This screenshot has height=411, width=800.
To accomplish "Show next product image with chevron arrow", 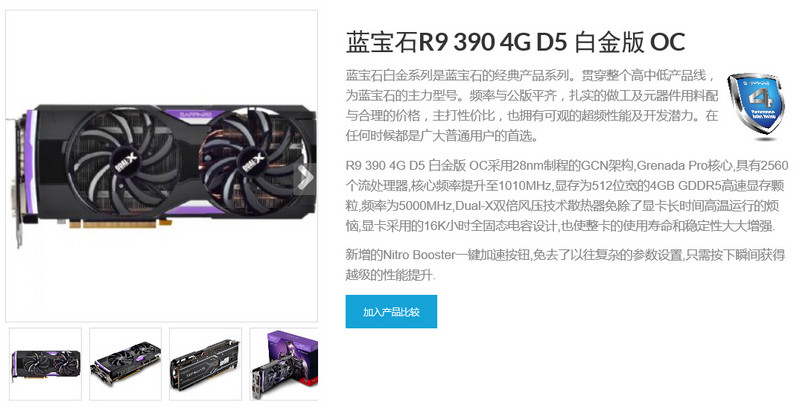I will point(305,178).
